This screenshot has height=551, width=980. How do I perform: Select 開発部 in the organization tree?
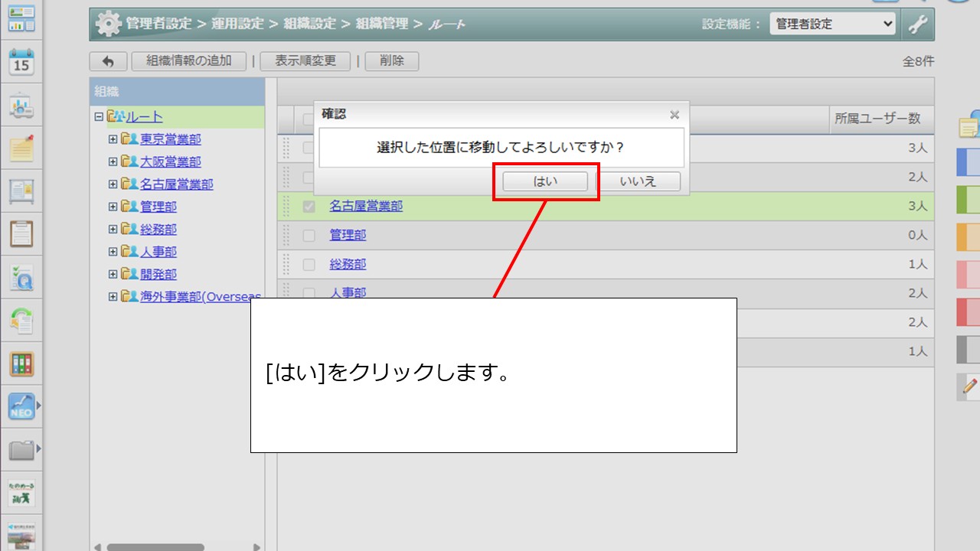[158, 274]
